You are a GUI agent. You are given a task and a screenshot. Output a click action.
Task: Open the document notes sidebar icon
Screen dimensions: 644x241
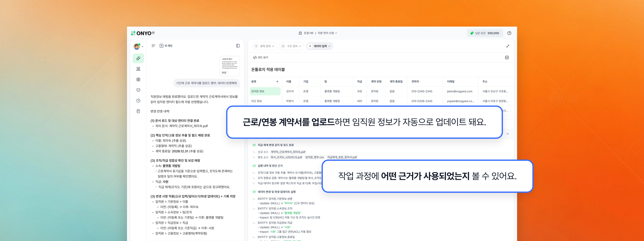tap(138, 111)
